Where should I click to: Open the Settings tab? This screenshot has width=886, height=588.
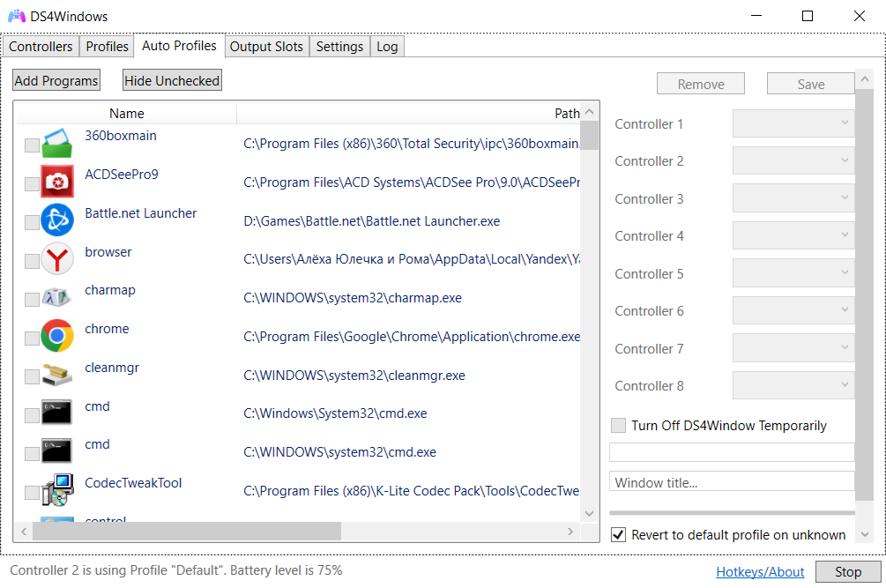pos(339,47)
